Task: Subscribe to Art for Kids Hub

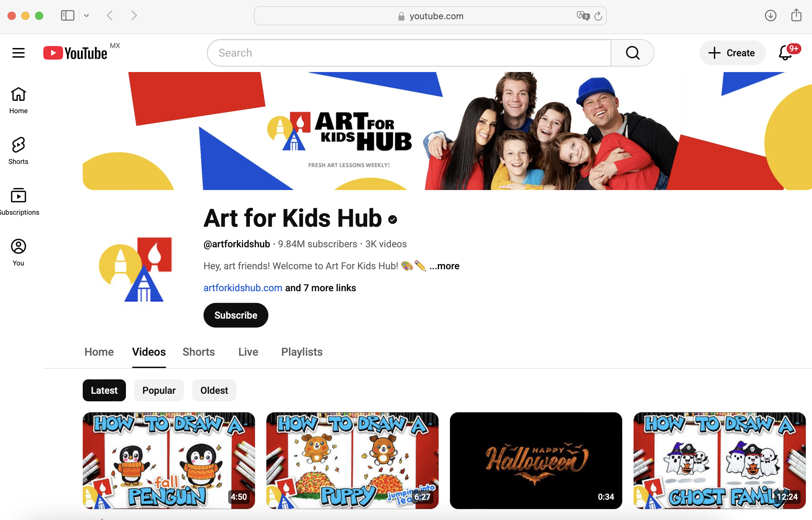Action: (235, 315)
